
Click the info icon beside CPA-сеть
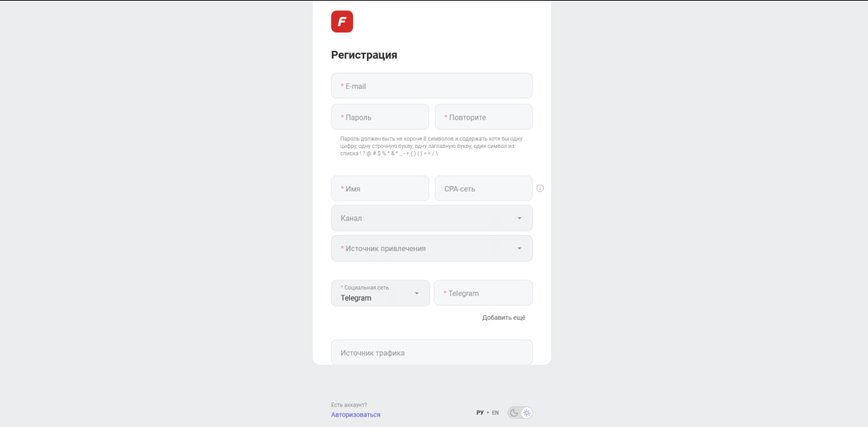click(x=540, y=189)
